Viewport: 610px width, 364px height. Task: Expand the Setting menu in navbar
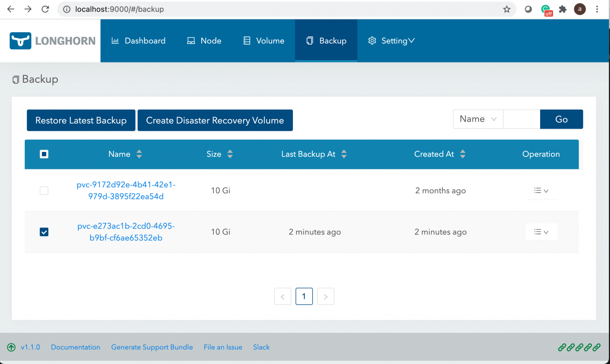pos(392,41)
